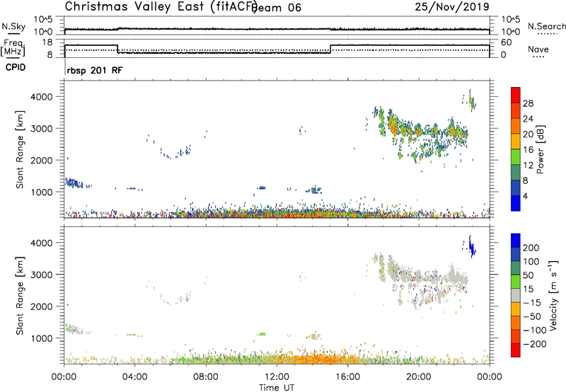Select the date "25/Nov/2019"
The width and height of the screenshot is (566, 392).
[x=452, y=6]
